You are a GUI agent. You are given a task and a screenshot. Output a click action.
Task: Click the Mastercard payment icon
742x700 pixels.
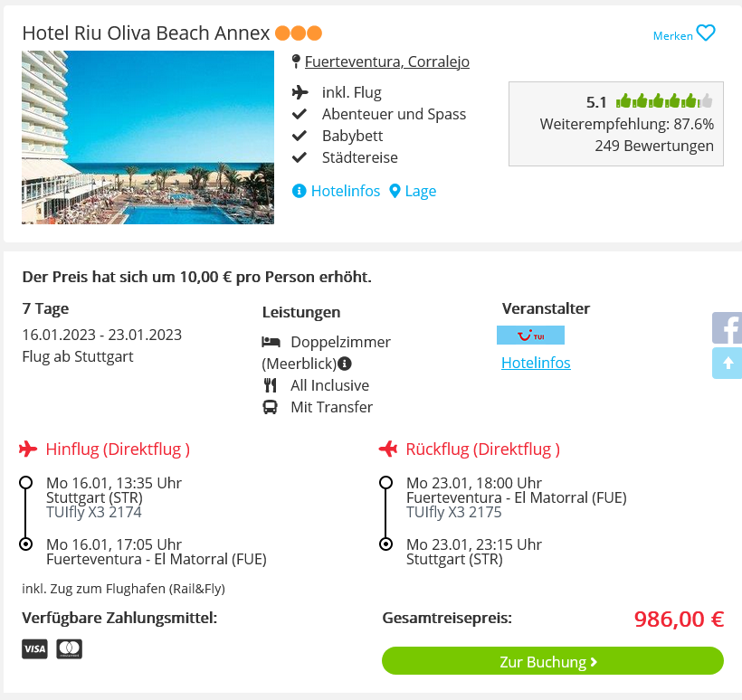pyautogui.click(x=69, y=649)
